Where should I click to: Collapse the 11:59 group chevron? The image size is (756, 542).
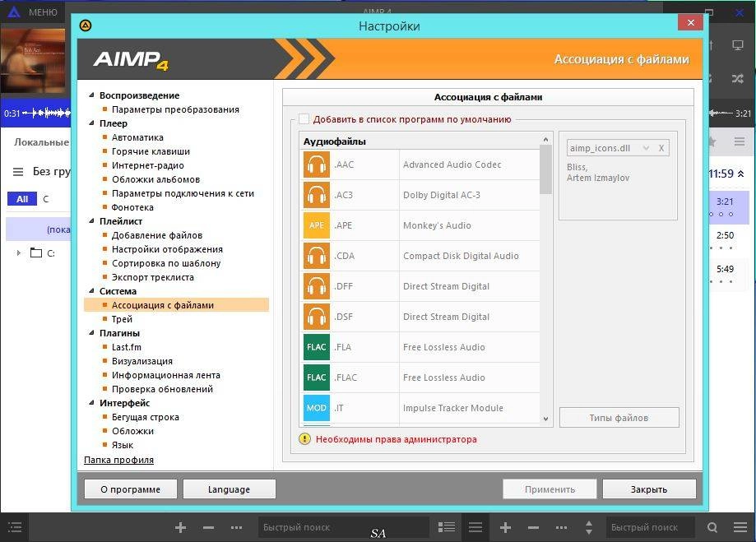(740, 174)
